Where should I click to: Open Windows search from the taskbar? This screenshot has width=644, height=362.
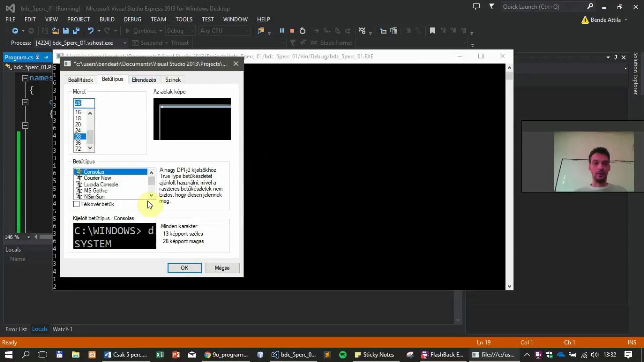[x=26, y=354]
